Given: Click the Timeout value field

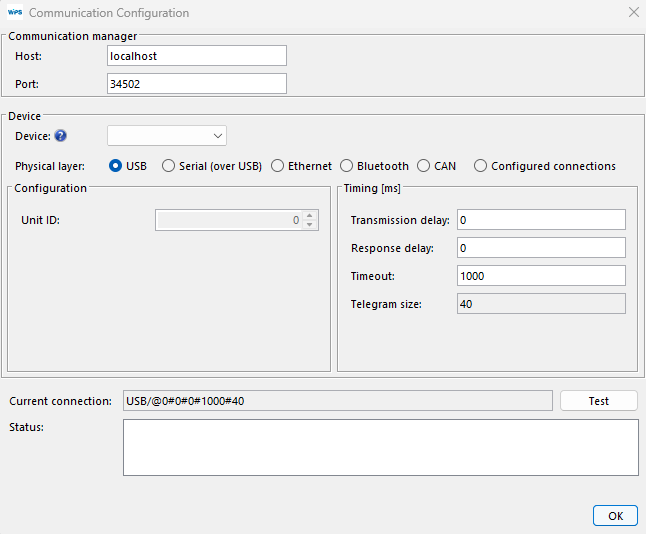Looking at the screenshot, I should 540,276.
